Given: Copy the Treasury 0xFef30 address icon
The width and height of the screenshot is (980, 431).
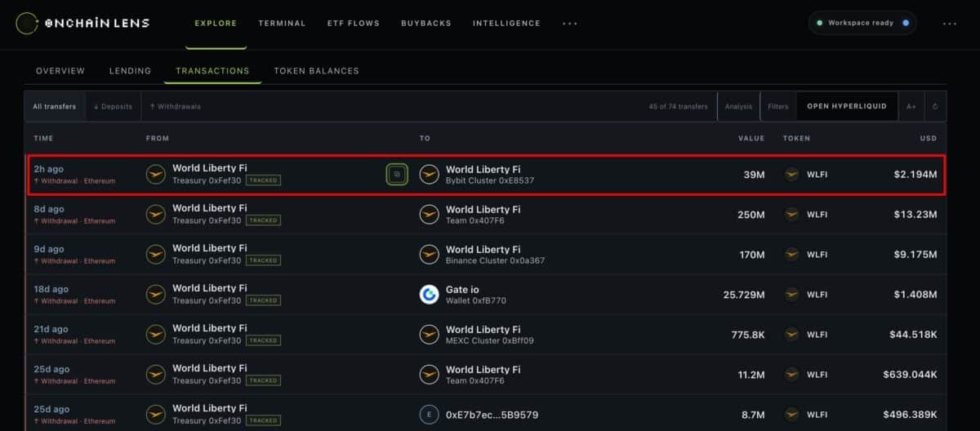Looking at the screenshot, I should 397,174.
